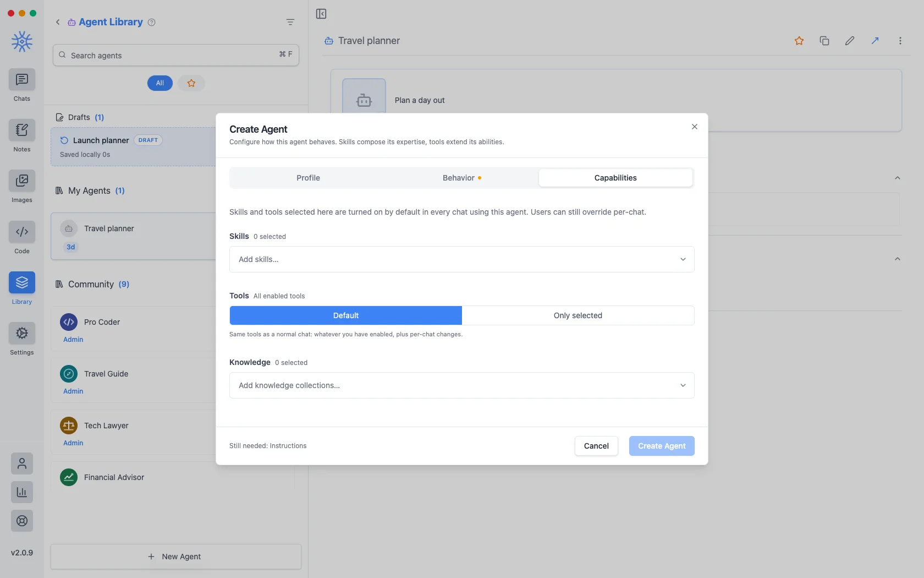Click the 3d badge on Travel planner

70,247
